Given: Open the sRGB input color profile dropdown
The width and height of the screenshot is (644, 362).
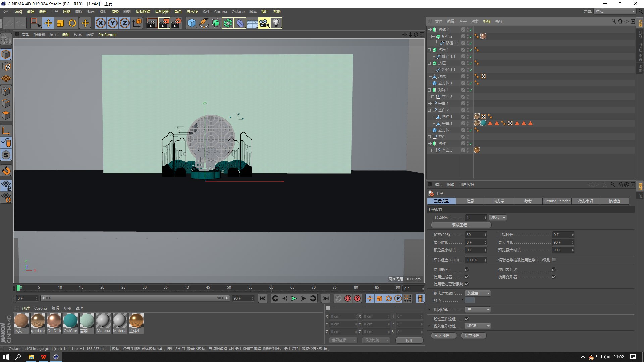Looking at the screenshot, I should point(478,326).
